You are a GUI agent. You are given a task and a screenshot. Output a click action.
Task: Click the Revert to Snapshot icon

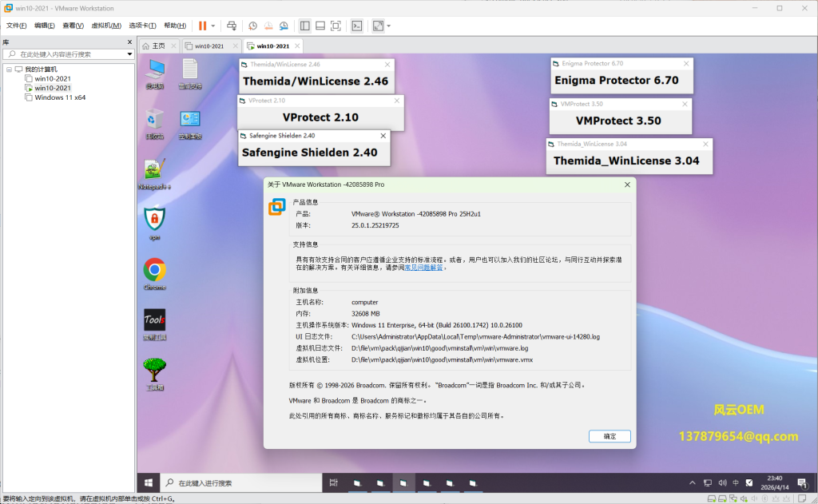268,26
